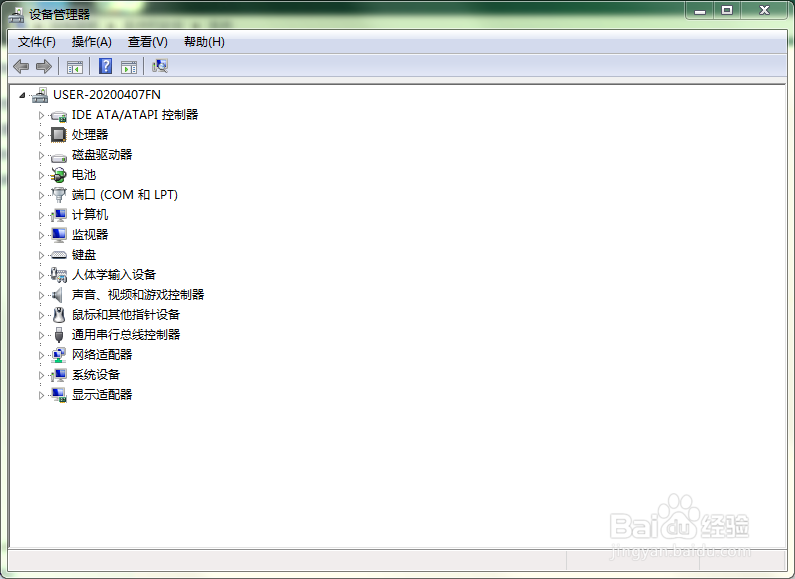795x579 pixels.
Task: Click the 电池 battery icon
Action: pos(59,175)
